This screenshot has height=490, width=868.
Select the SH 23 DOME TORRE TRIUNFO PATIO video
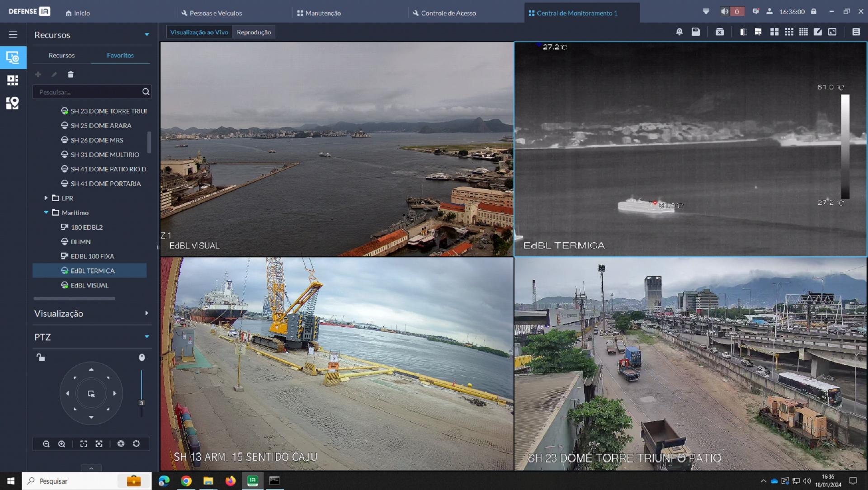(x=690, y=364)
